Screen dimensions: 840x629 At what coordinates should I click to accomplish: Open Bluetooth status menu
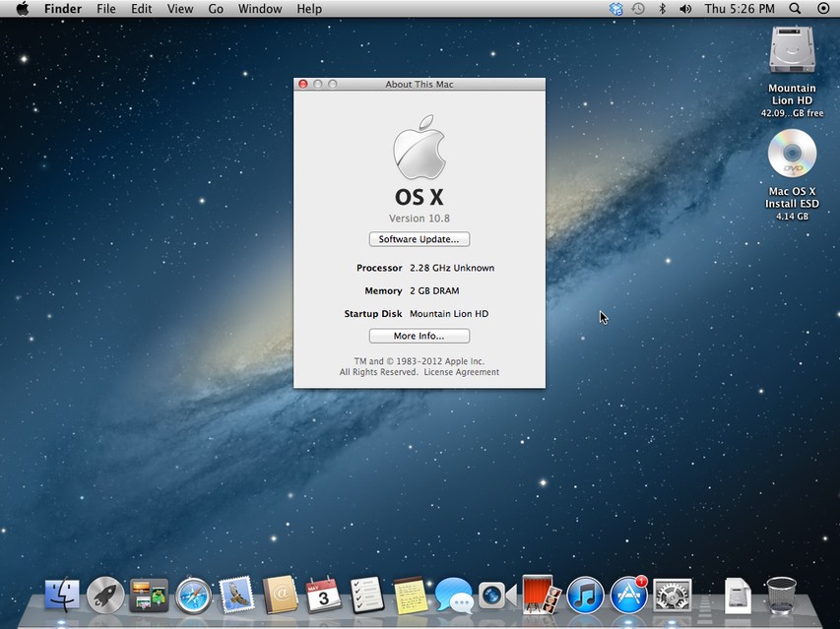662,9
